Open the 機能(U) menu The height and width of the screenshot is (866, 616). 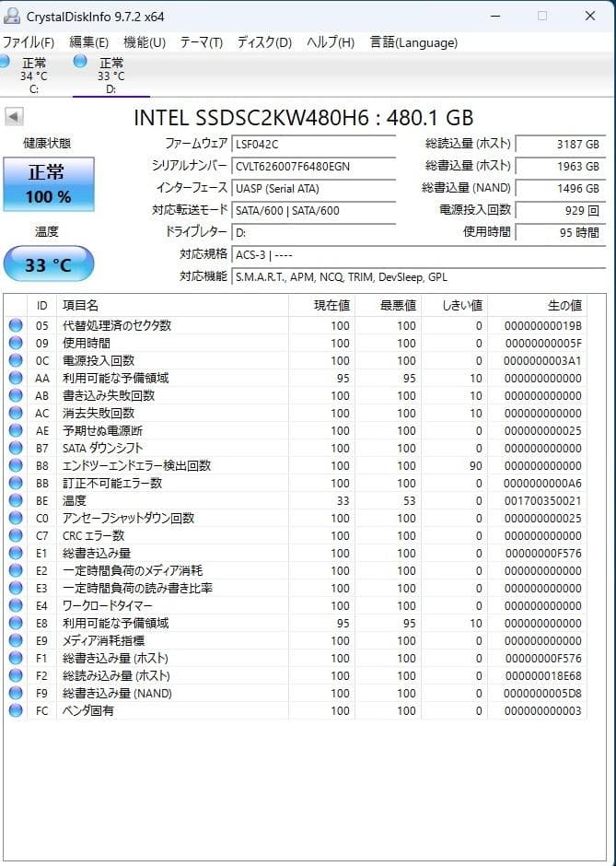click(145, 42)
